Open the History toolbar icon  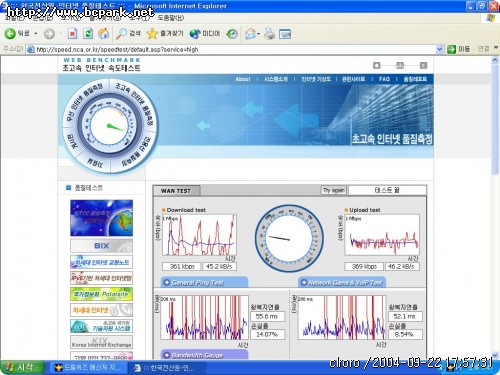pos(232,33)
